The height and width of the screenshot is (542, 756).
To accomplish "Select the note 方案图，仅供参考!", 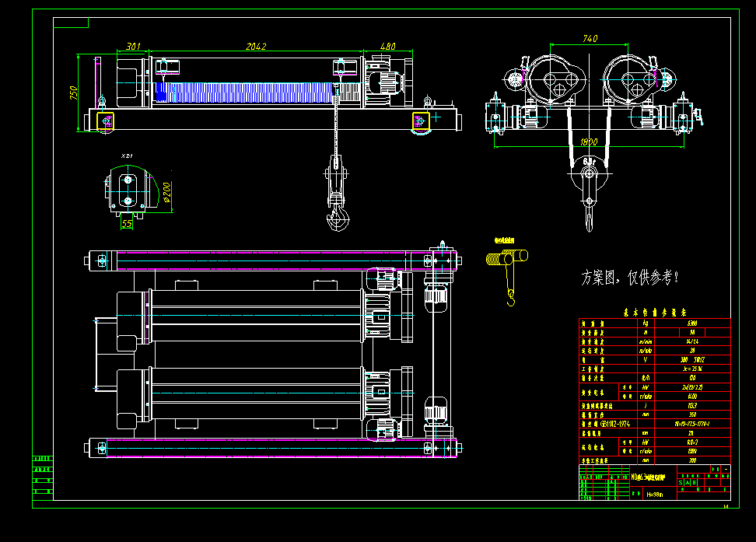I will click(630, 278).
